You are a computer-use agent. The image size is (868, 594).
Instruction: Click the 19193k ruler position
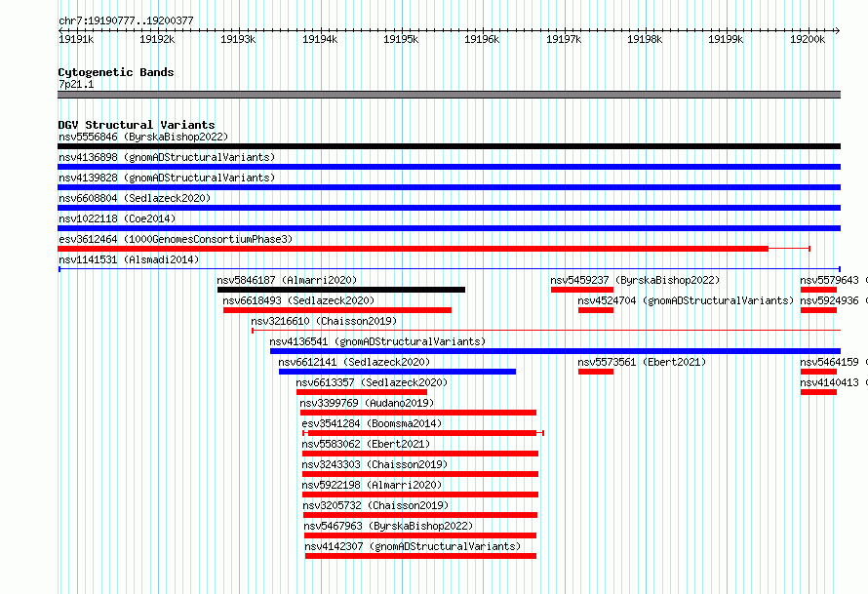click(x=238, y=39)
